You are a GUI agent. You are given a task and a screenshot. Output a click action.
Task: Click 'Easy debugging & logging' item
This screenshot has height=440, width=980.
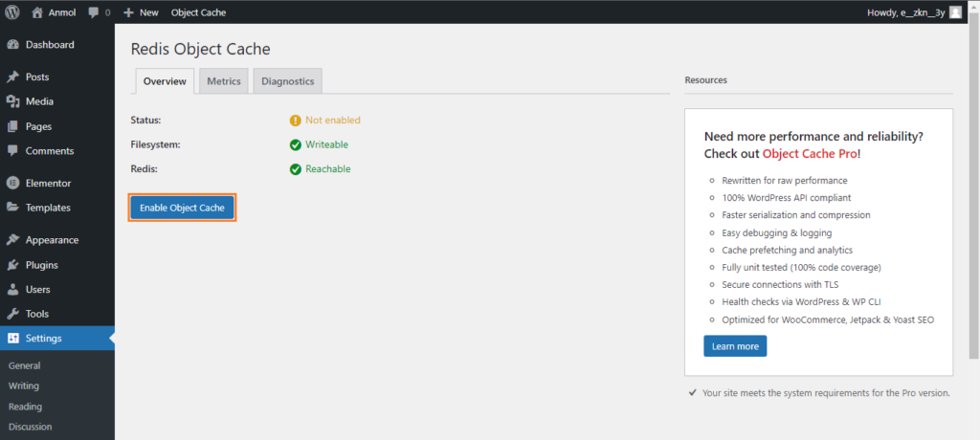click(x=777, y=233)
